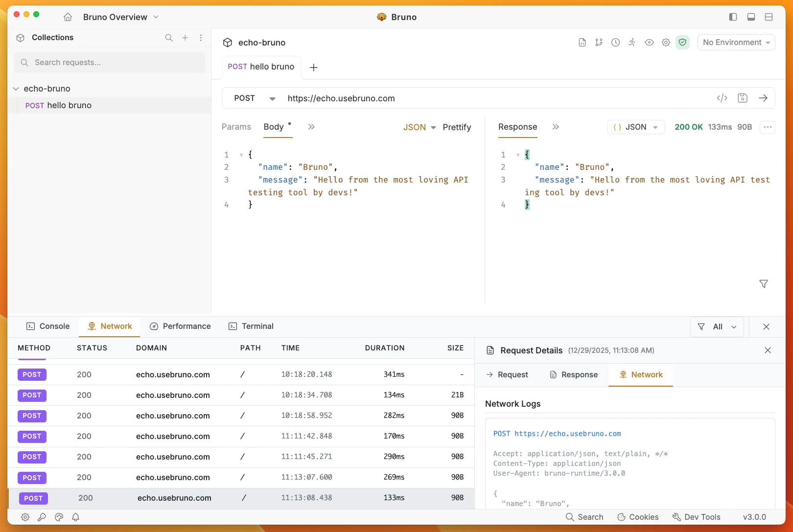793x532 pixels.
Task: Send the request with the arrow icon
Action: (x=763, y=98)
